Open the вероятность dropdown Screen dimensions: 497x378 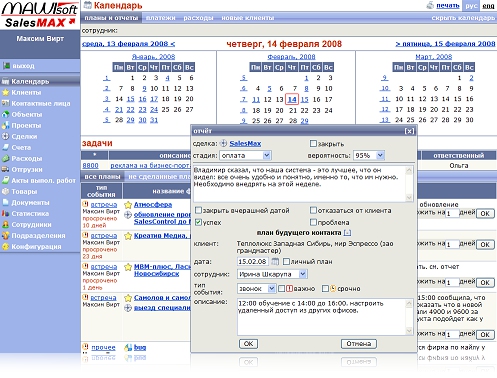click(369, 155)
